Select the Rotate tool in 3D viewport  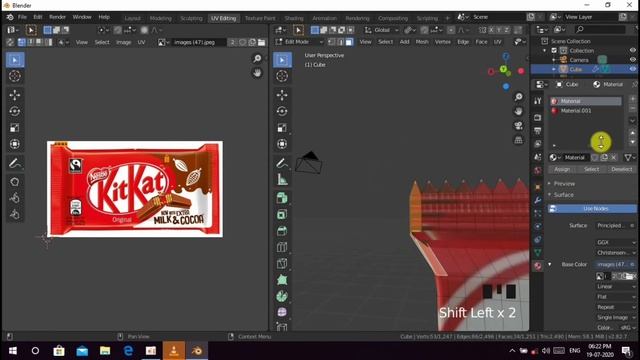point(282,111)
